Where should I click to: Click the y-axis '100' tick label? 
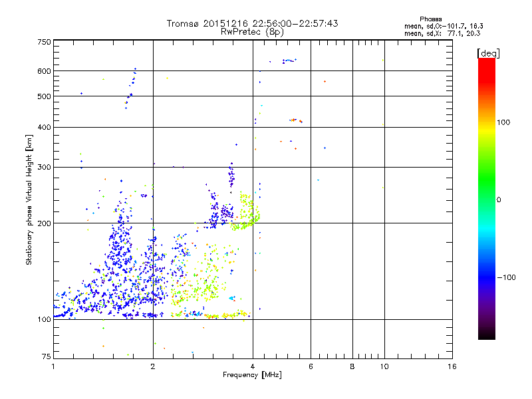click(x=45, y=320)
